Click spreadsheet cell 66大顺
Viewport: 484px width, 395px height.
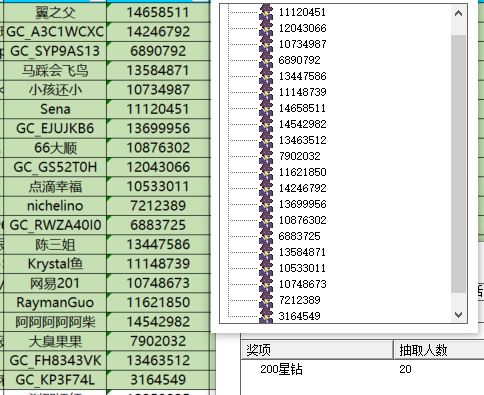[x=55, y=148]
